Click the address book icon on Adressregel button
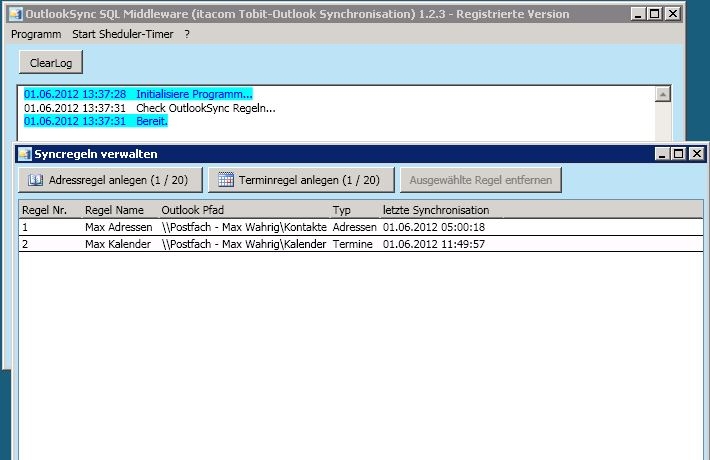This screenshot has width=710, height=460. pyautogui.click(x=35, y=180)
